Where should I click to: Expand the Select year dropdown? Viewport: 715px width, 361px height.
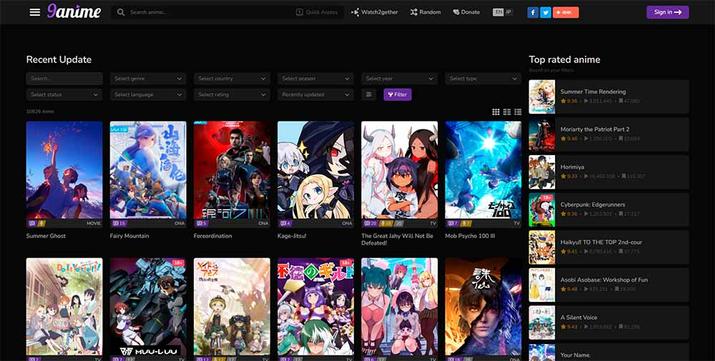coord(399,78)
